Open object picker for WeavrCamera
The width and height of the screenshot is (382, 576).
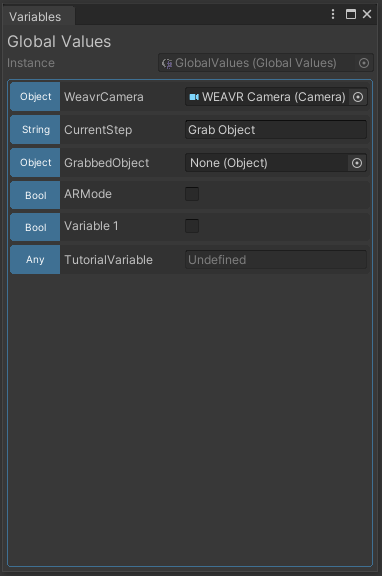pos(358,97)
